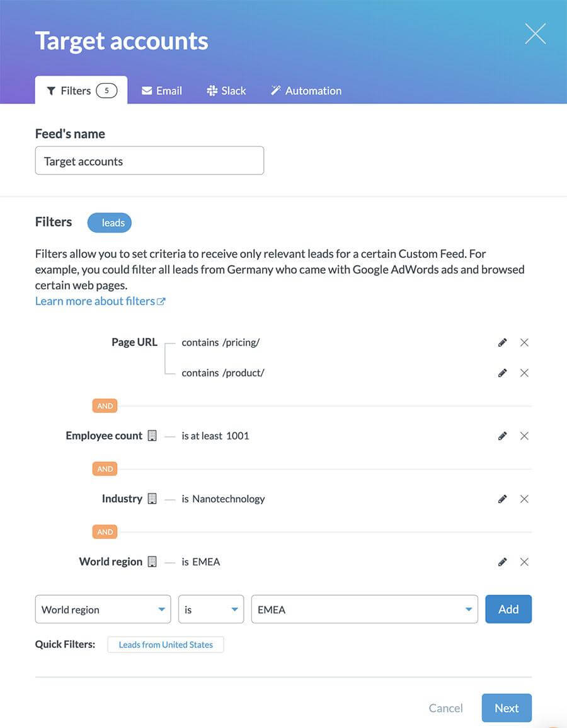Screen dimensions: 567x728
Task: Edit the World region filter
Action: tap(502, 560)
